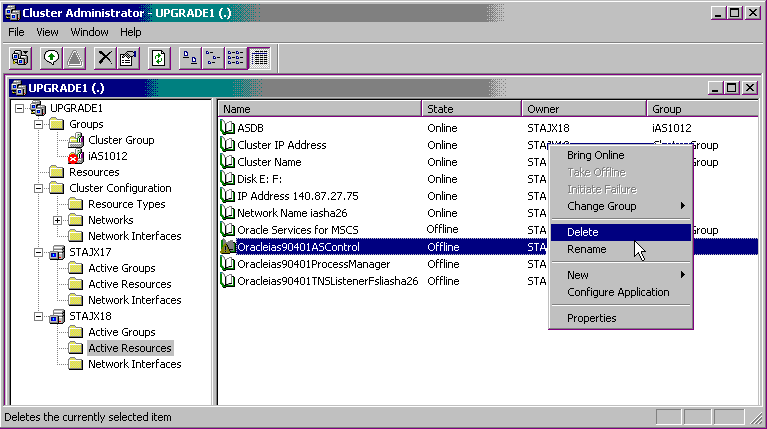Screen dimensions: 767x429
Task: Select the Cluster Name resource row
Action: coord(269,162)
